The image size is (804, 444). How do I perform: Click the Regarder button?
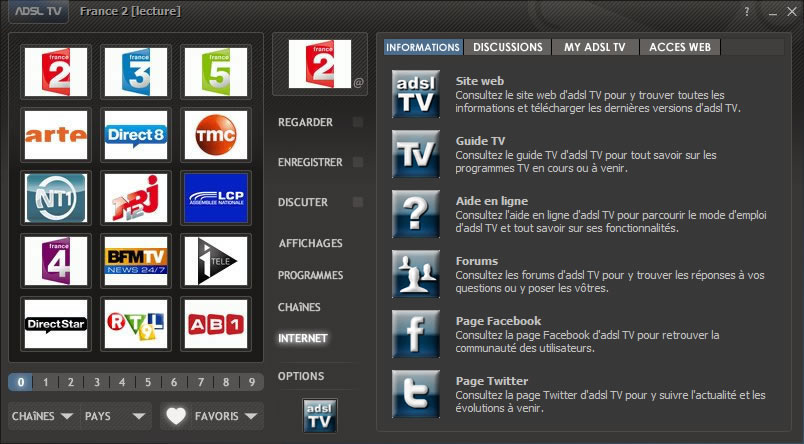[x=305, y=123]
